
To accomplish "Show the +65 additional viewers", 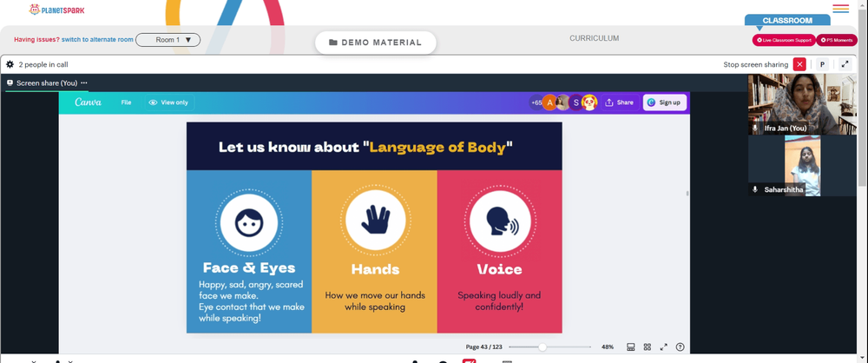I will (536, 102).
